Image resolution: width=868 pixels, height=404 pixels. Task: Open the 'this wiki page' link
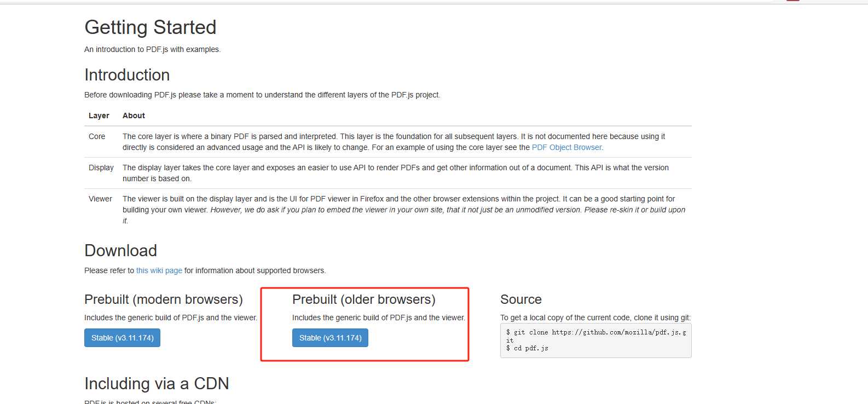(x=159, y=270)
